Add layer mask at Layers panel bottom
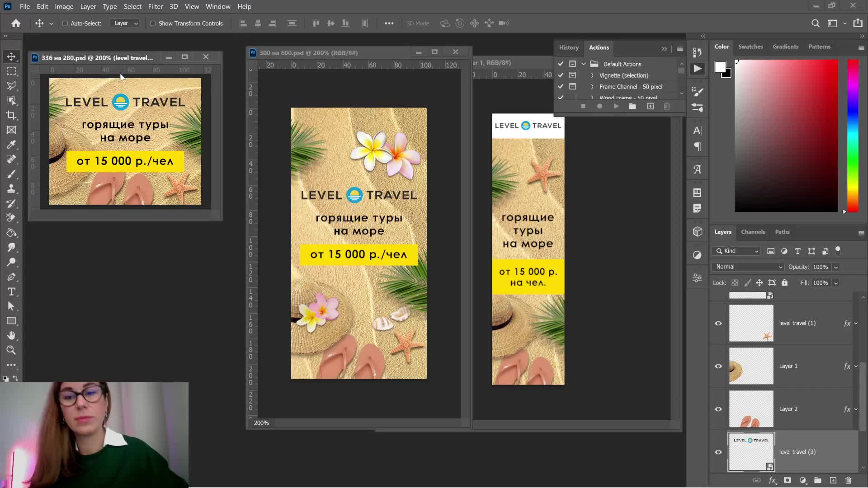Image resolution: width=868 pixels, height=488 pixels. (x=787, y=480)
